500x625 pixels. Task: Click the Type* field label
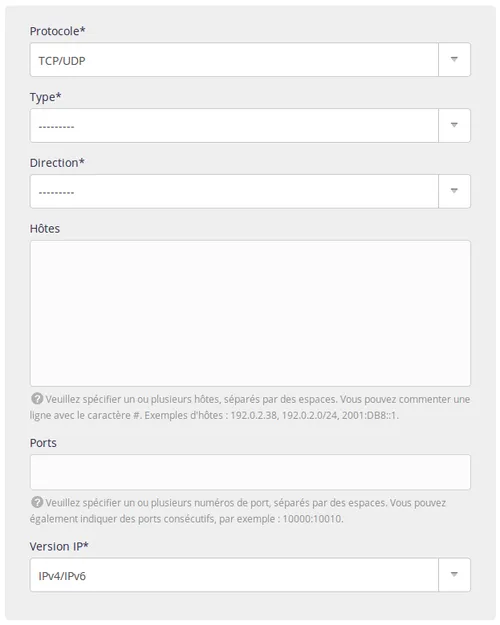tap(45, 97)
